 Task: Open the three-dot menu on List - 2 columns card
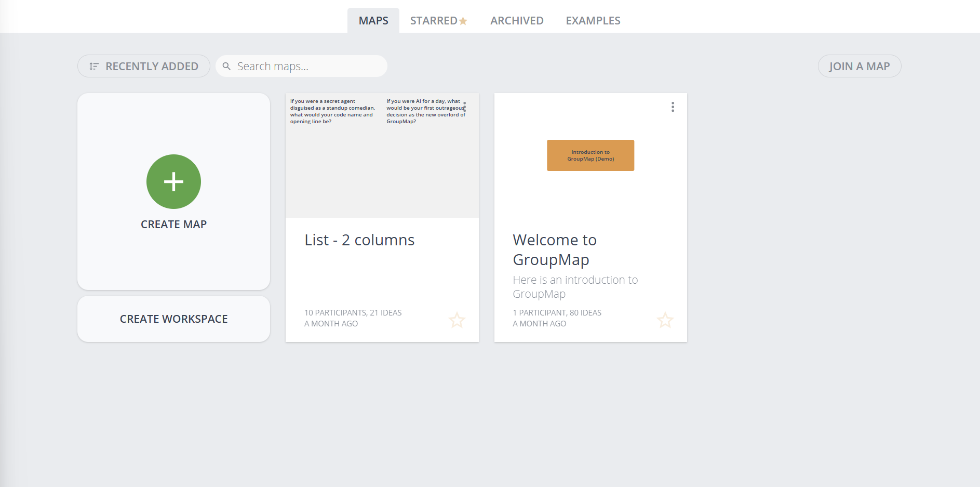(x=464, y=107)
